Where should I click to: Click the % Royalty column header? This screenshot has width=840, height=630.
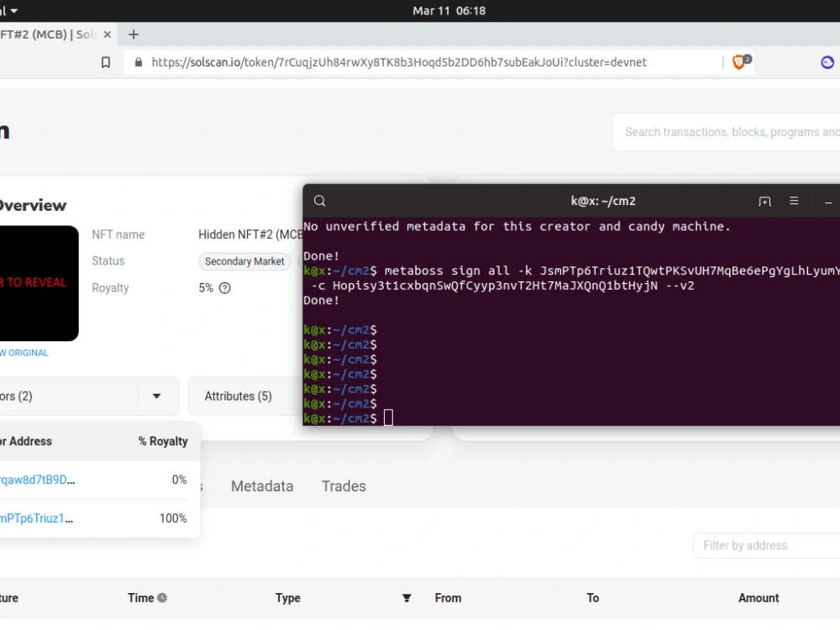click(x=163, y=442)
